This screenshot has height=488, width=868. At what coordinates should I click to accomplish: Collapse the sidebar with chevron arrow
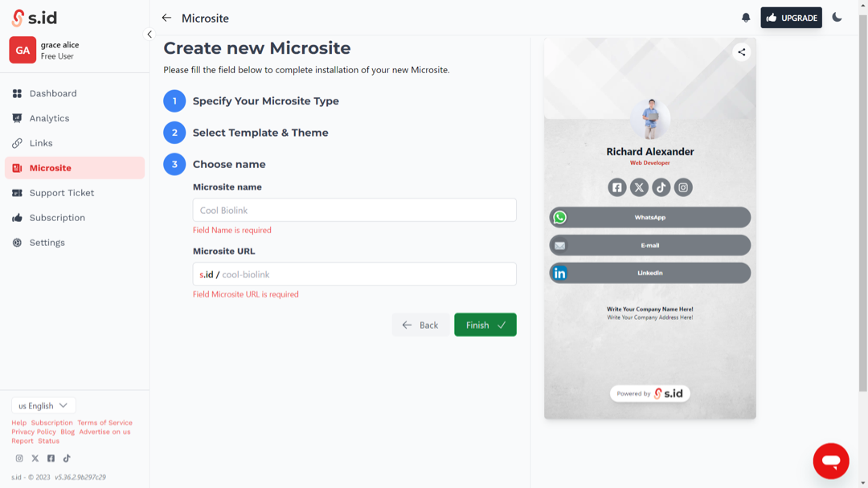coord(149,35)
